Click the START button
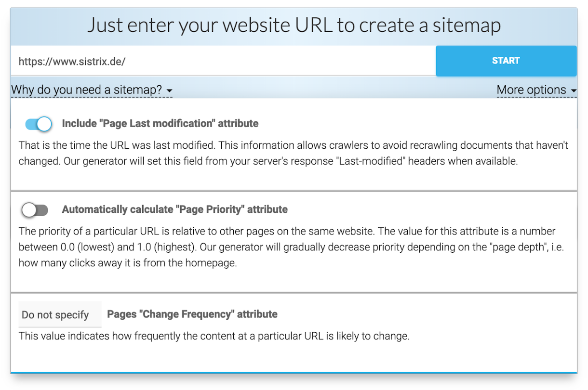 (506, 61)
